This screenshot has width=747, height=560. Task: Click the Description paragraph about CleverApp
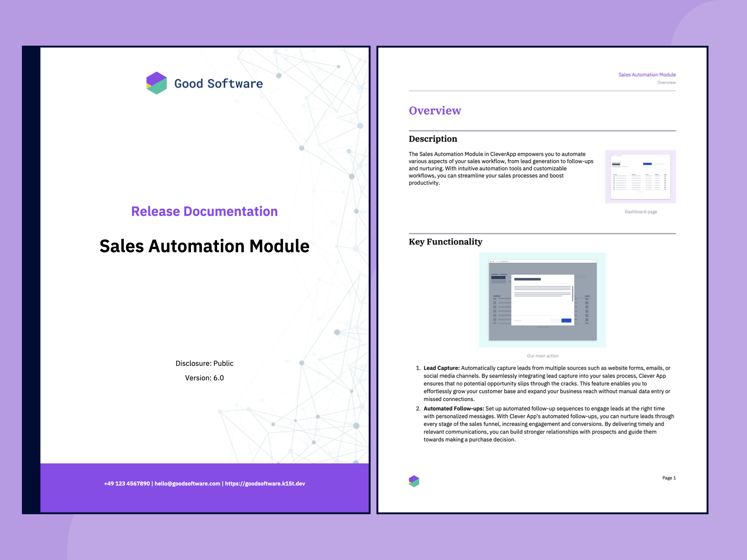[501, 168]
